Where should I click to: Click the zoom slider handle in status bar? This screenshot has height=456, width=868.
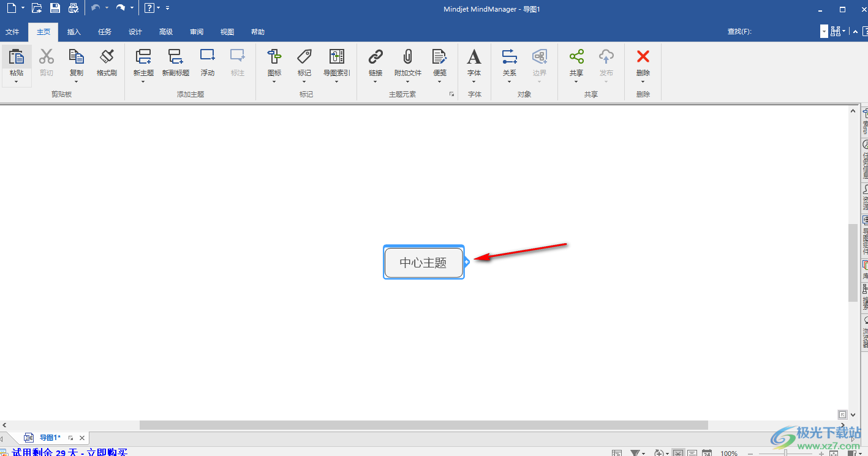[786, 454]
